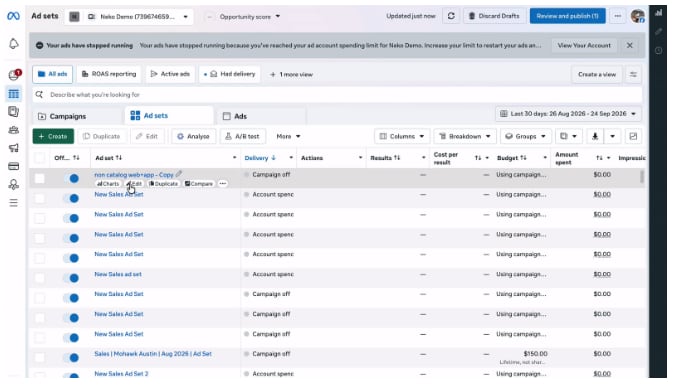Sort by the Delivery column header
The height and width of the screenshot is (385, 680).
[x=260, y=158]
